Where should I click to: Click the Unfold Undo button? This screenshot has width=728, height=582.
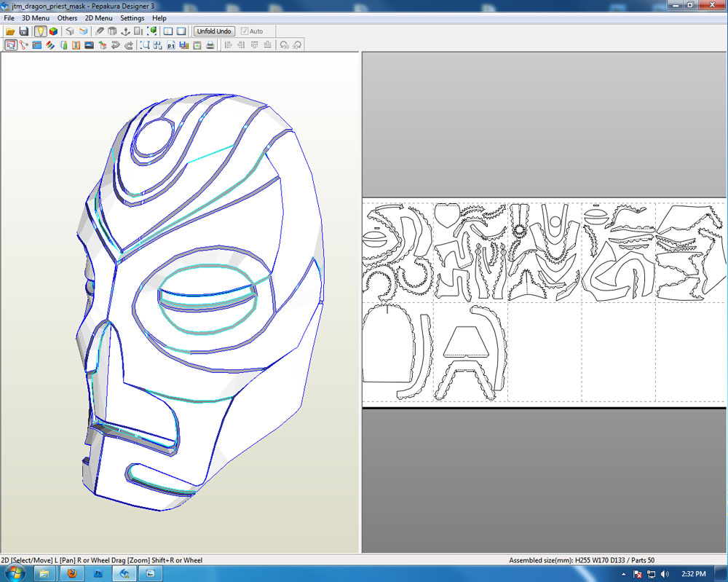pyautogui.click(x=214, y=31)
